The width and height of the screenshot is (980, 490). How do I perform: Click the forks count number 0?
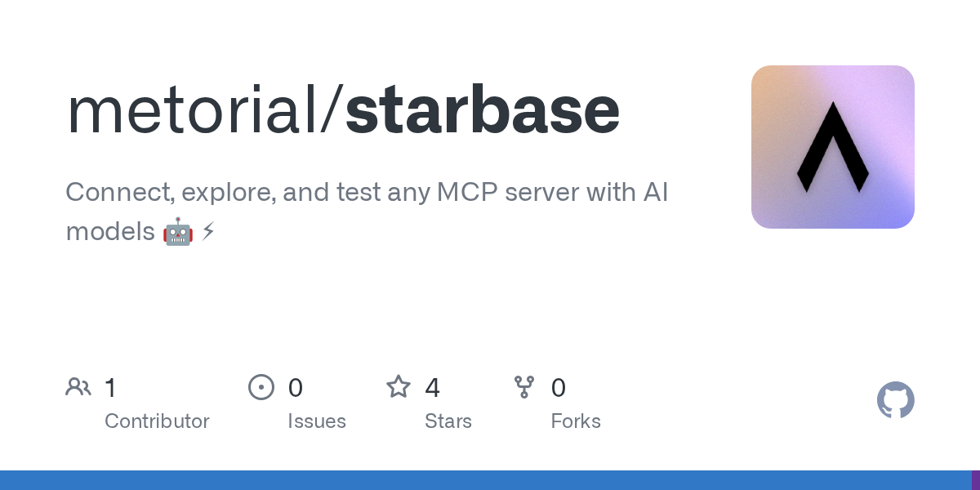559,387
